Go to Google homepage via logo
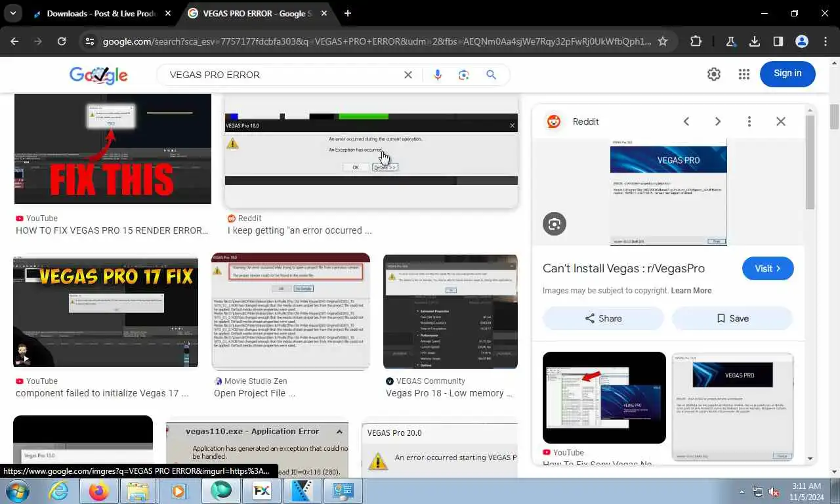Image resolution: width=840 pixels, height=504 pixels. 98,75
